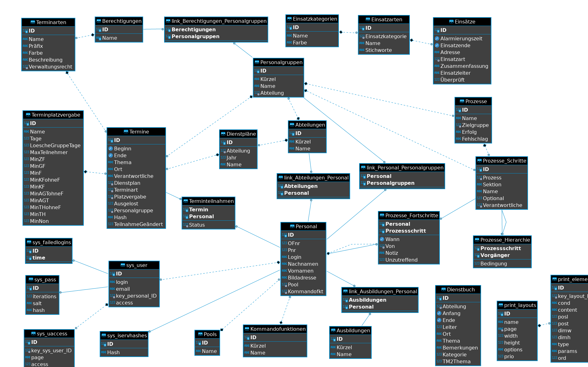Click the clock icon beside Anfang in Dienstbuch
The width and height of the screenshot is (588, 367).
pyautogui.click(x=439, y=313)
